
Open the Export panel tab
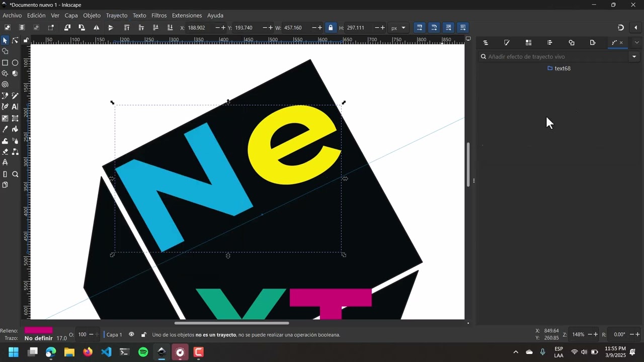593,43
